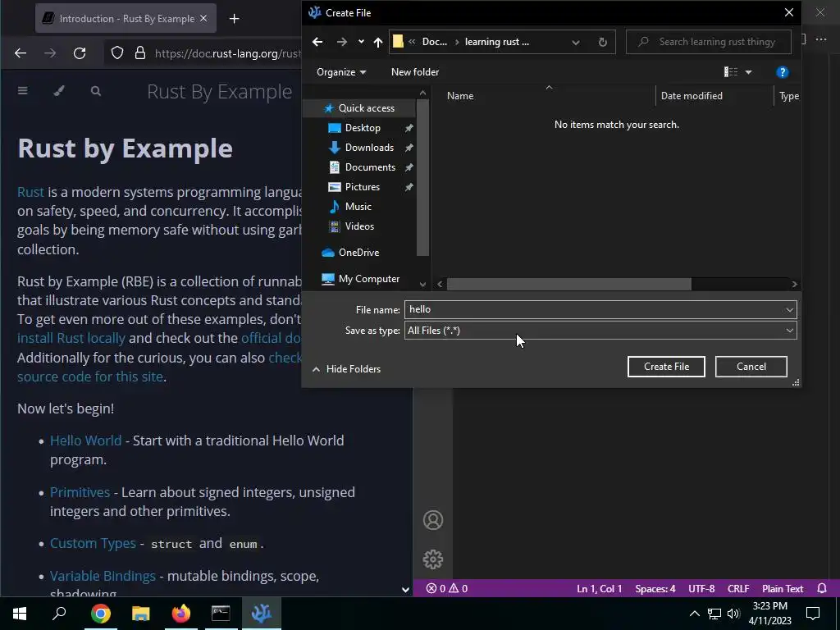Screen dimensions: 840x630
Task: Open the Accounts icon in editor activity bar
Action: [433, 520]
